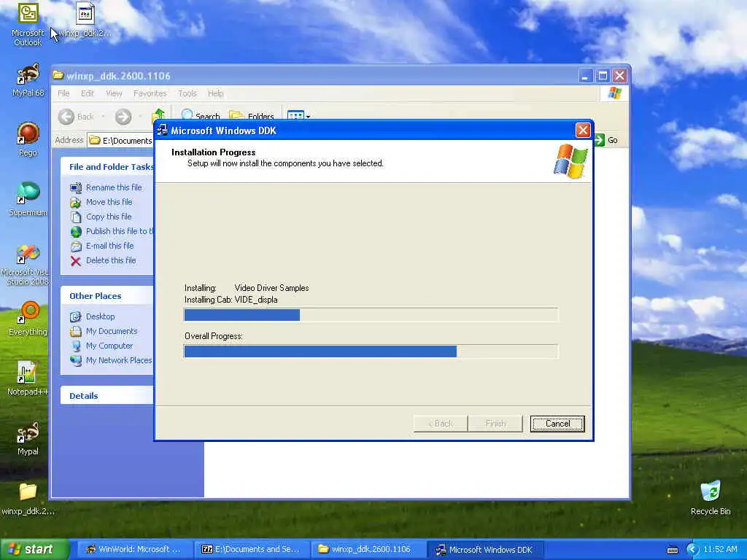
Task: Select the Supermium desktop shortcut
Action: 28,199
